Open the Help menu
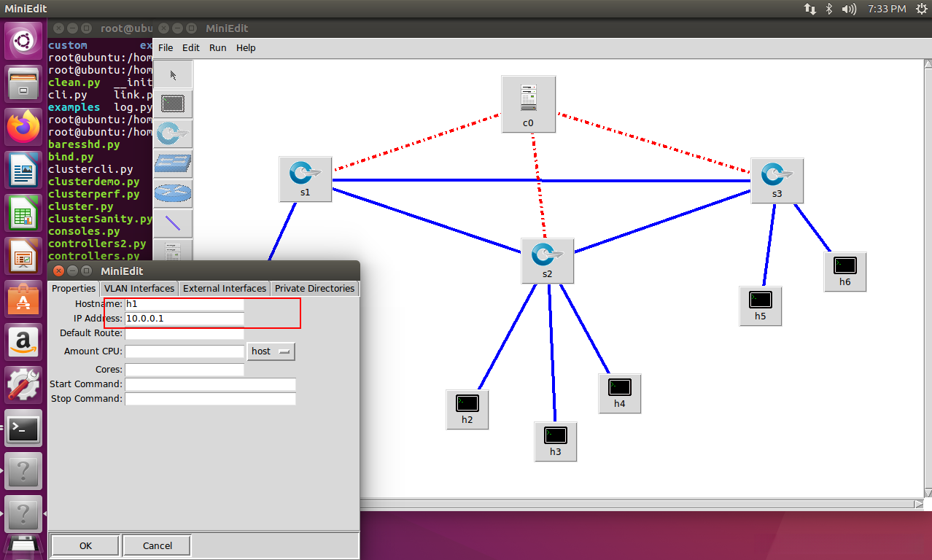This screenshot has width=932, height=560. point(246,47)
